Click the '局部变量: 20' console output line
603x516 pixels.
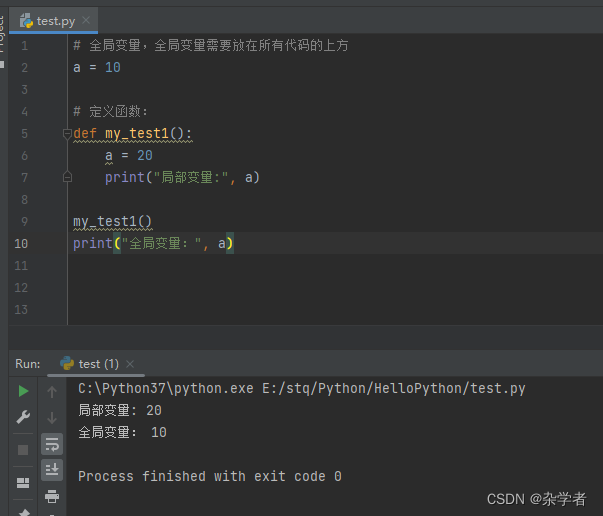[x=120, y=411]
